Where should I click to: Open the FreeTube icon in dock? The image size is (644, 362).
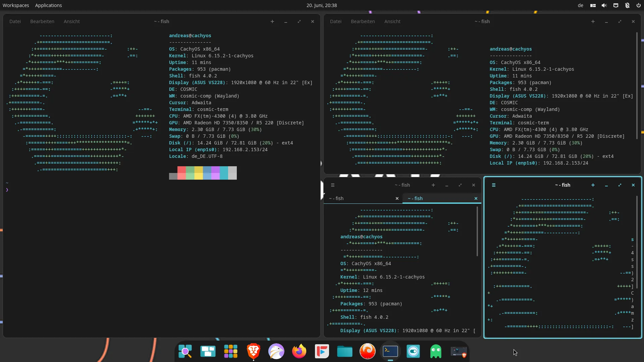pyautogui.click(x=322, y=351)
